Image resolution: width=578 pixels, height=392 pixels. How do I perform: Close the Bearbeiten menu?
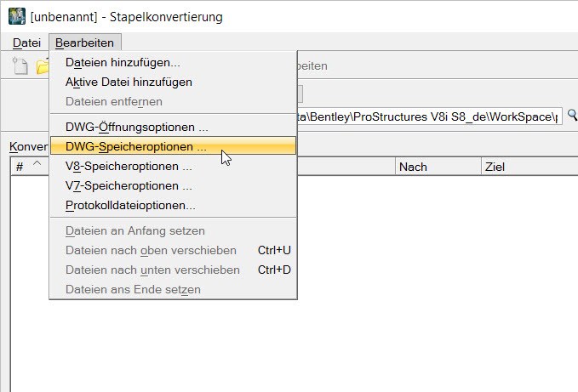coord(84,43)
